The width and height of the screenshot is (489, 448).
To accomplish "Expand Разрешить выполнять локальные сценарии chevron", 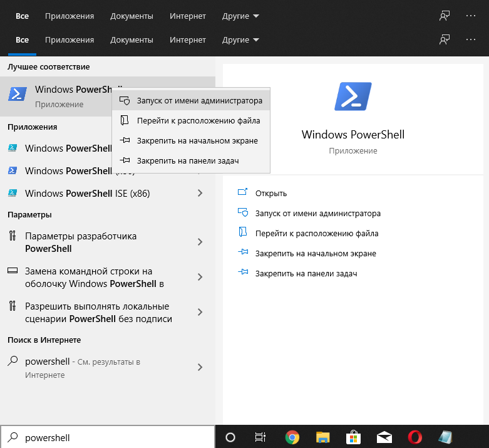I will click(200, 312).
